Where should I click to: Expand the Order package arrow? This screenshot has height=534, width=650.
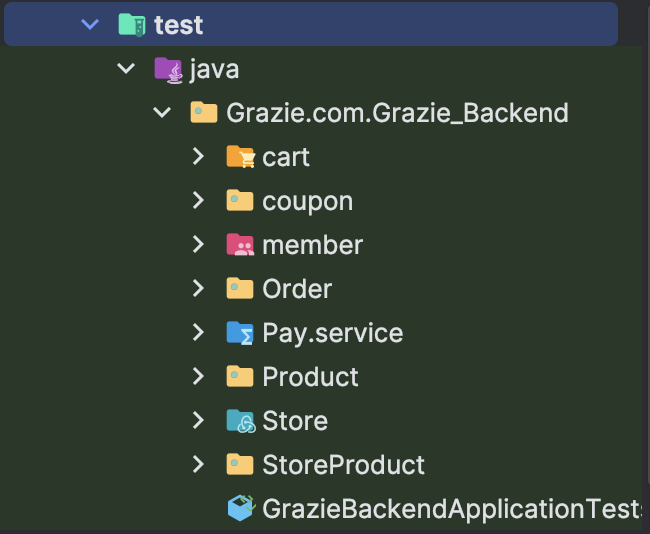pyautogui.click(x=198, y=289)
